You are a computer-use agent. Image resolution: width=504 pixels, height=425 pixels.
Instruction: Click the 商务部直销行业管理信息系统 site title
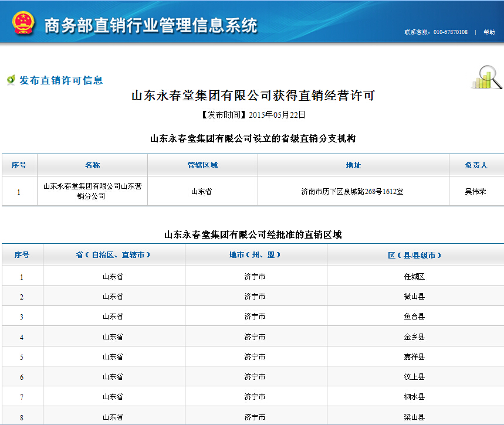click(151, 26)
